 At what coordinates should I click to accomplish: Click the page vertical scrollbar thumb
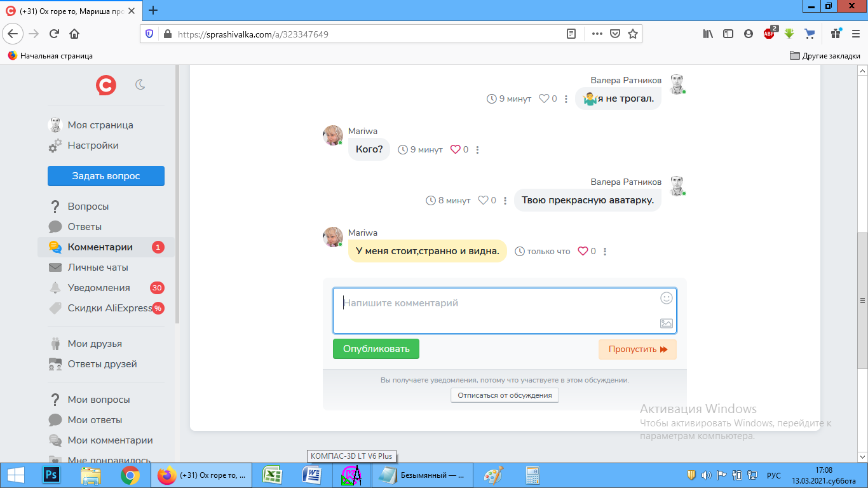coord(862,301)
